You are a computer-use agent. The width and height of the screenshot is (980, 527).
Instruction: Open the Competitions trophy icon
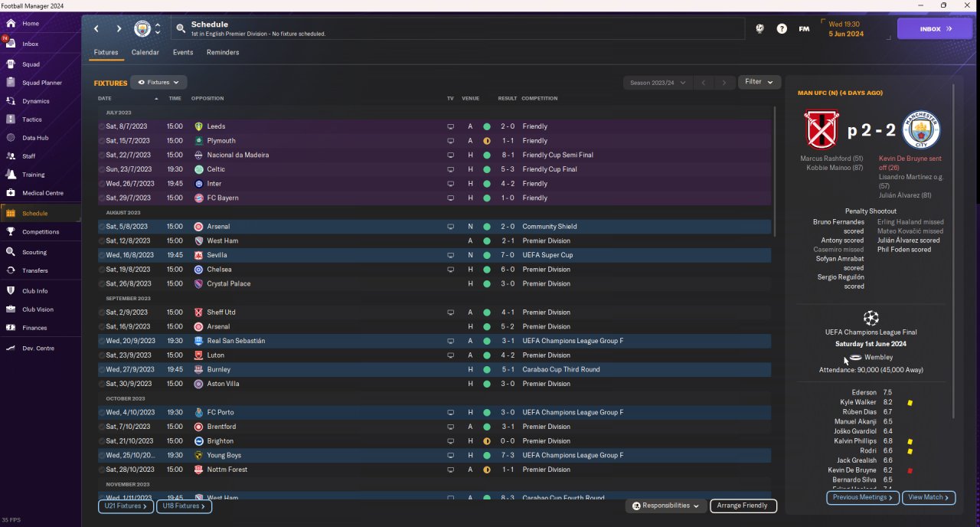tap(11, 231)
